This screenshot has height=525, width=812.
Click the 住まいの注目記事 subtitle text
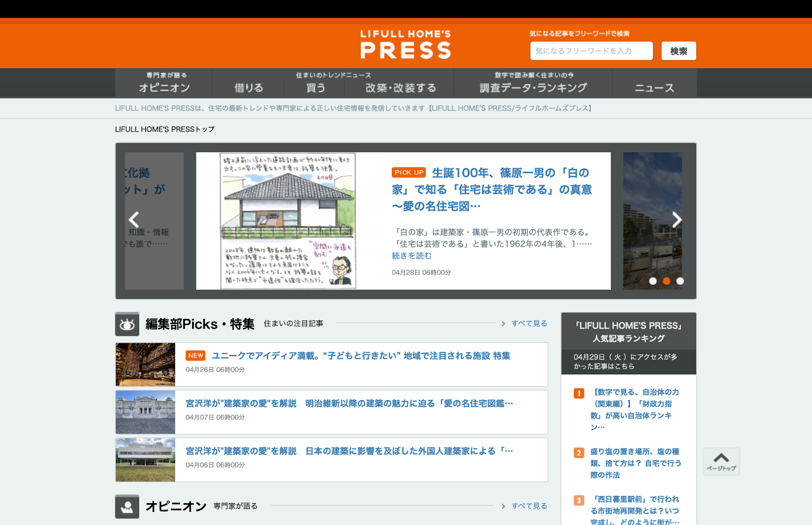(x=293, y=323)
